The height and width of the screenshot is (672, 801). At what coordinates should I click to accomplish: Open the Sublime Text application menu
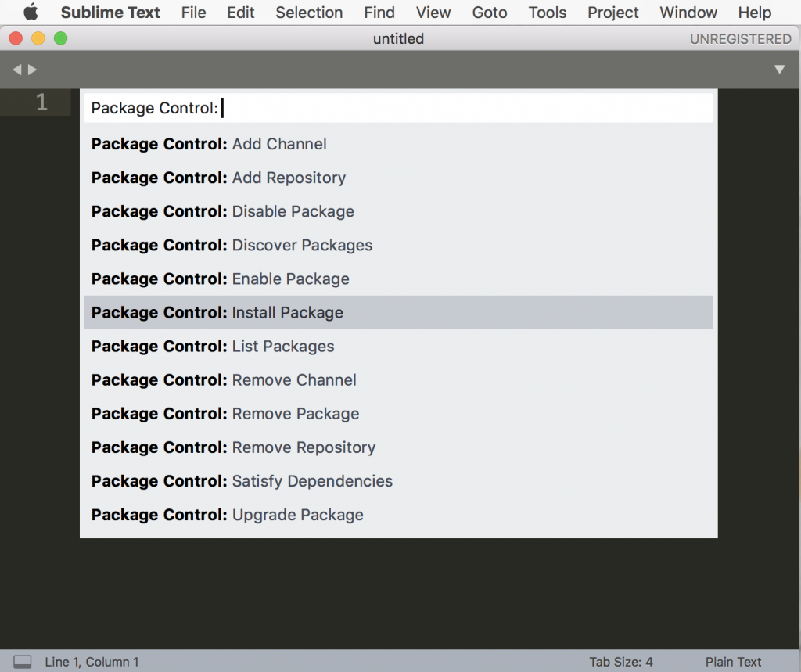tap(110, 13)
